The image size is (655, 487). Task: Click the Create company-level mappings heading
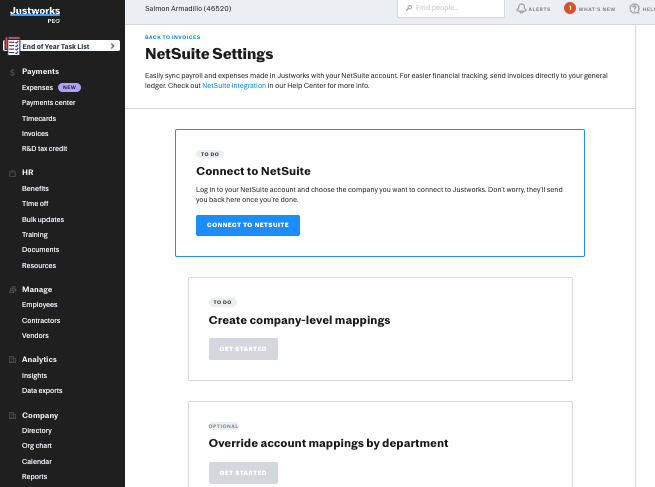point(299,320)
